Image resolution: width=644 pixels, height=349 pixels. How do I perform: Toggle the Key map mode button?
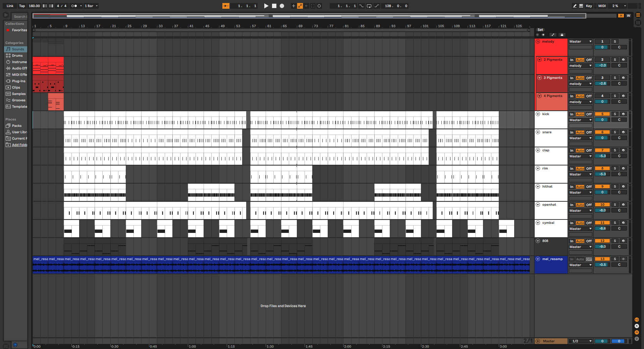589,6
